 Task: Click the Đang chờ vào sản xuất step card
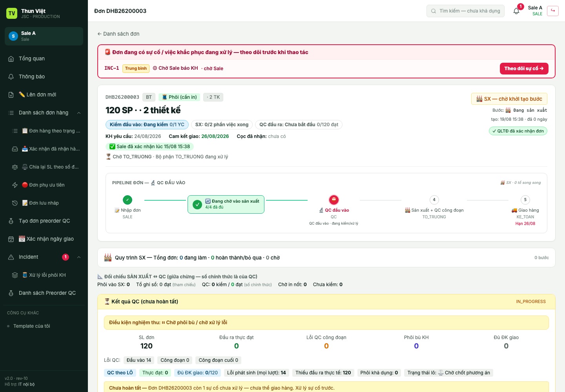tap(226, 204)
